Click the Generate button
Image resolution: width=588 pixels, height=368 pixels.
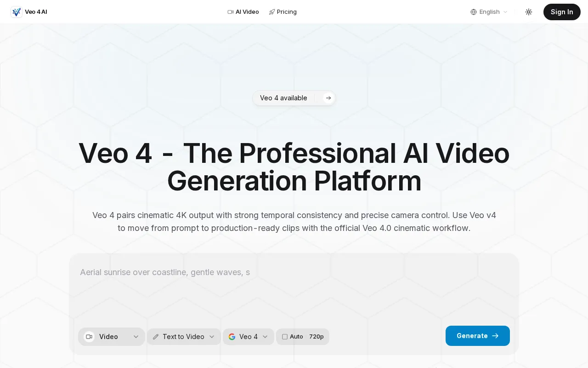pos(478,336)
